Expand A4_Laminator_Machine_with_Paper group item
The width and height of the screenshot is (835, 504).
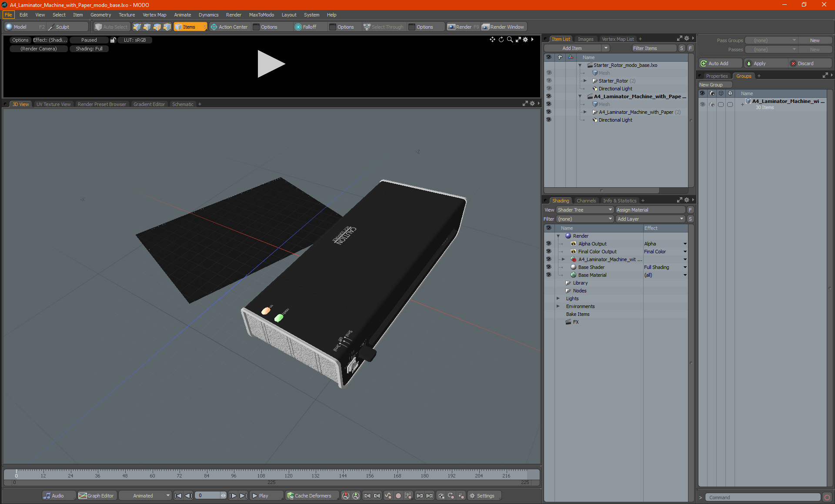coord(585,112)
